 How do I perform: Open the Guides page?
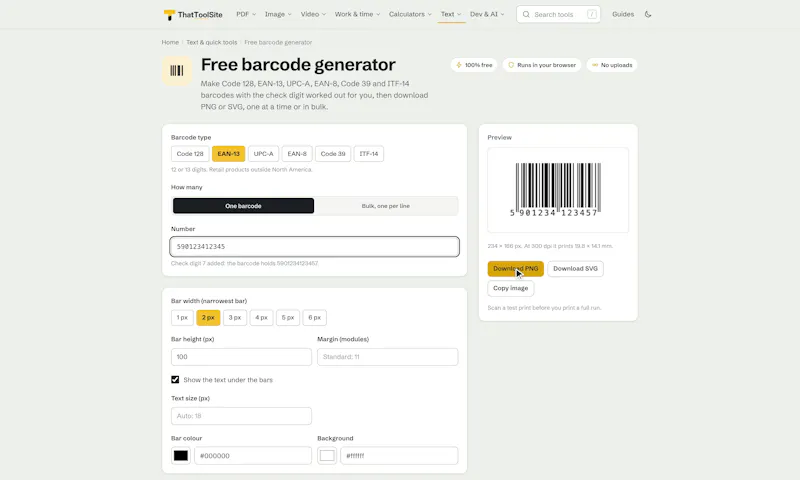[x=623, y=14]
